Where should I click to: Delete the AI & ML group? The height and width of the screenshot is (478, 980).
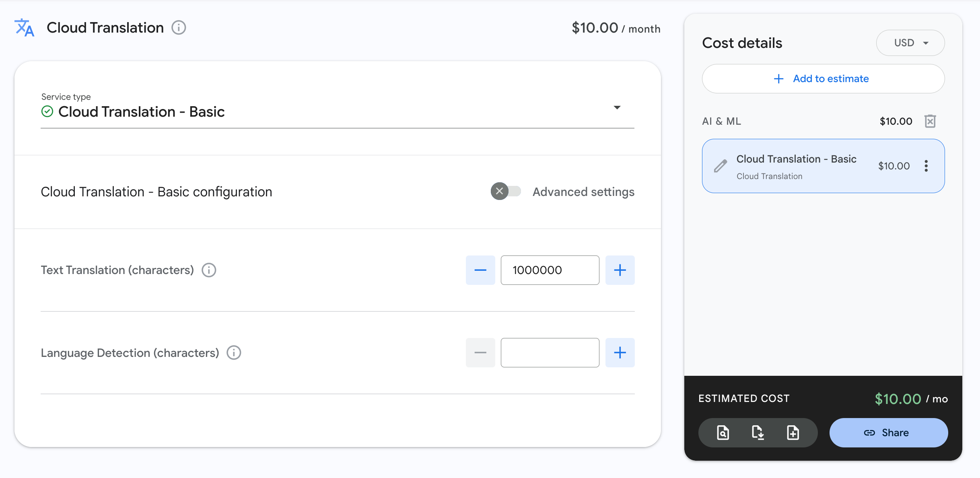(x=930, y=121)
